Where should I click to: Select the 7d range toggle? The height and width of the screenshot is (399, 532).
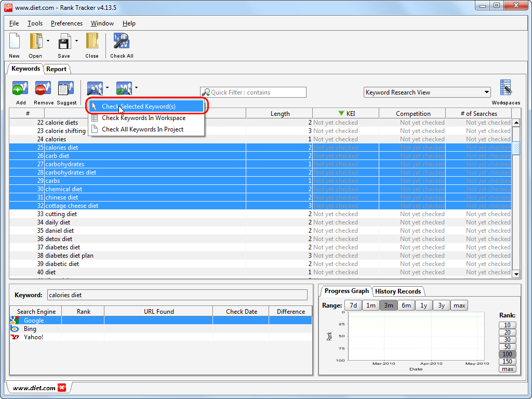[x=353, y=305]
